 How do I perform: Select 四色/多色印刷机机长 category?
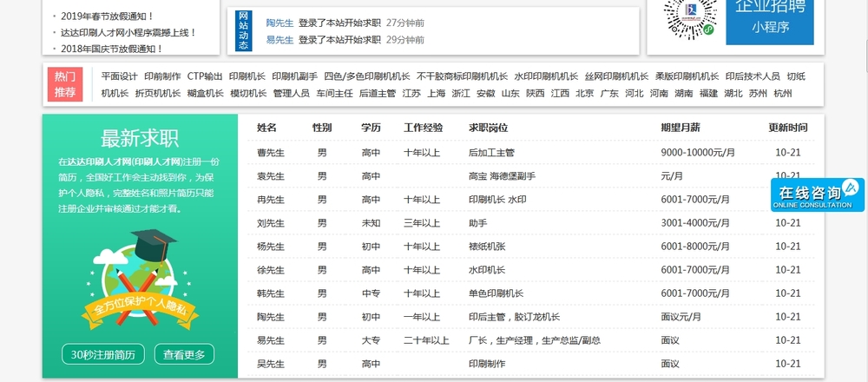[367, 76]
